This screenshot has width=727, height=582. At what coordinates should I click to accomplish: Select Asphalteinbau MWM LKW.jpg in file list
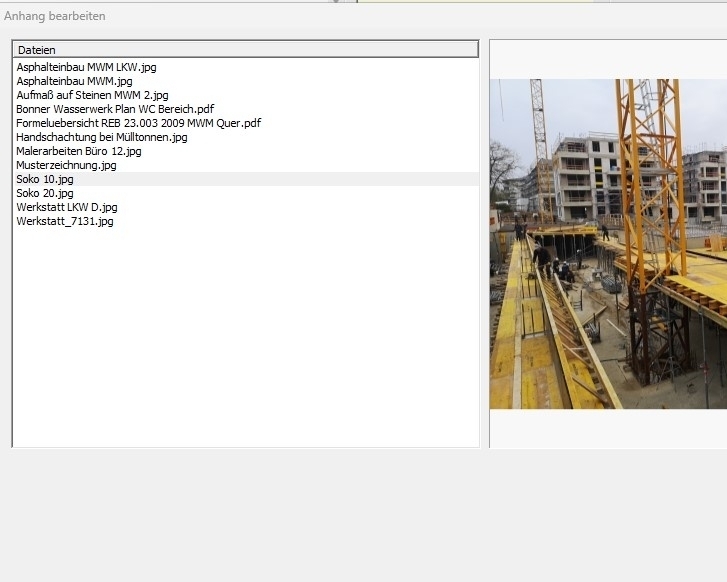86,67
